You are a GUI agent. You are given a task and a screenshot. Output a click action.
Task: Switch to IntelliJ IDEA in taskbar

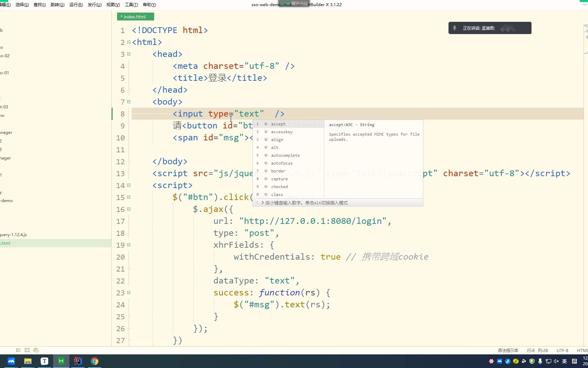[x=78, y=361]
